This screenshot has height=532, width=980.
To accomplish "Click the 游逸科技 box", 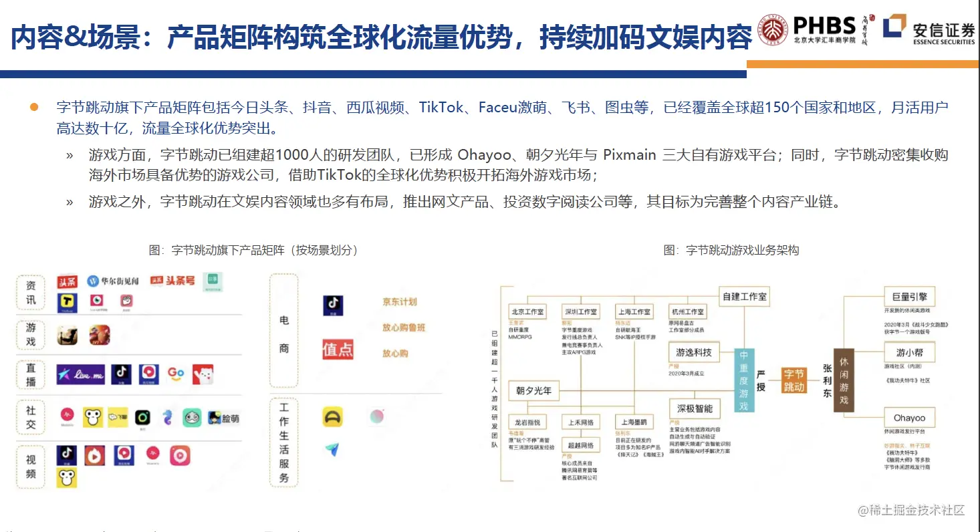I will pos(694,352).
